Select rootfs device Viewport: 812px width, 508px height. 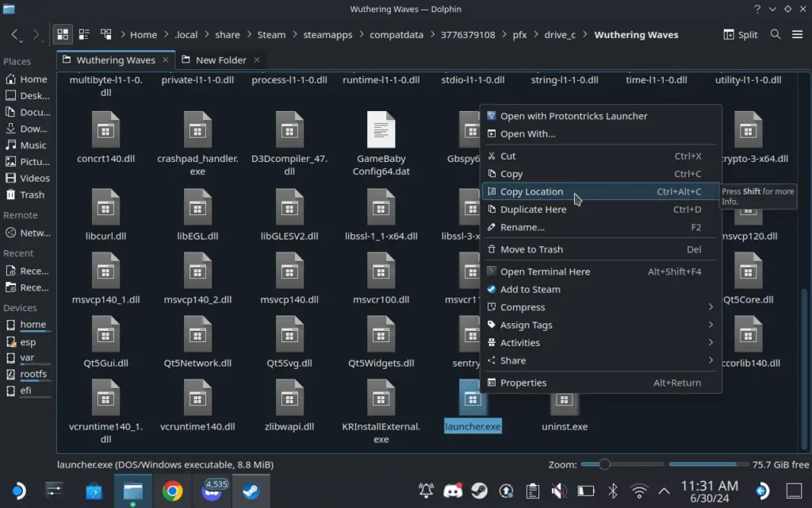[x=27, y=374]
